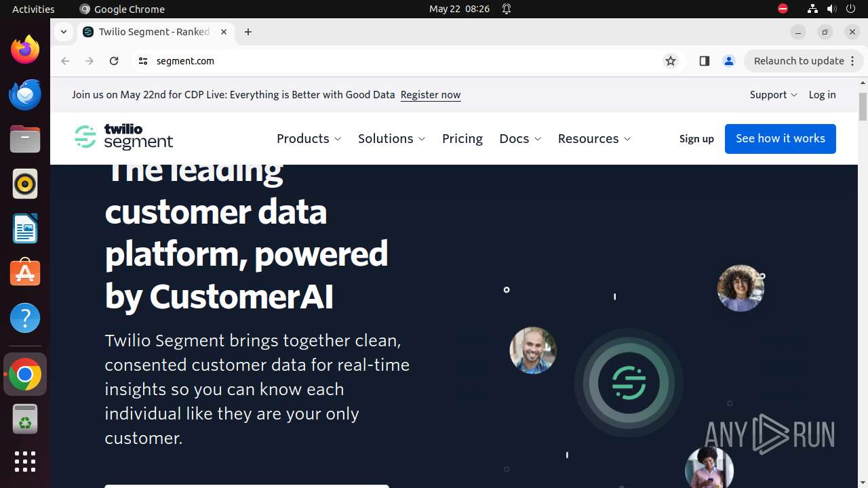Open the Pricing page
The width and height of the screenshot is (868, 488).
point(462,138)
